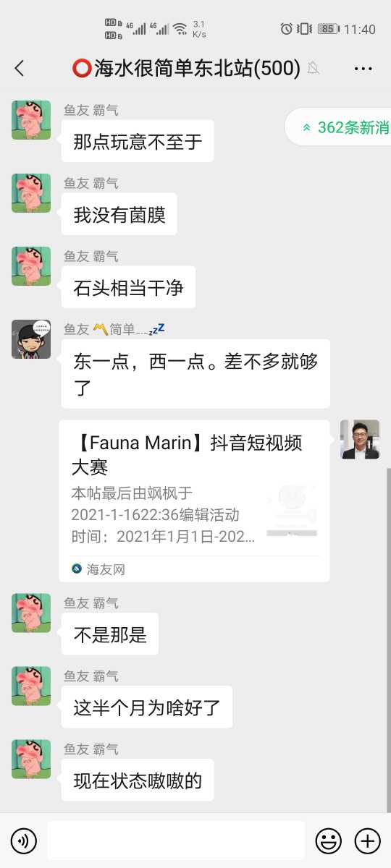Tap the plus icon for more attachments

(367, 841)
